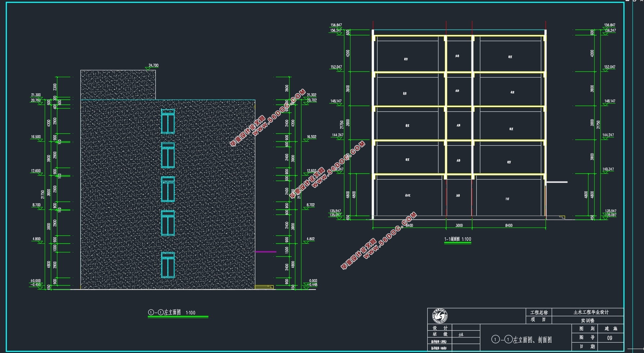Click the 项目 label cell
Image resolution: width=644 pixels, height=353 pixels.
pyautogui.click(x=538, y=320)
